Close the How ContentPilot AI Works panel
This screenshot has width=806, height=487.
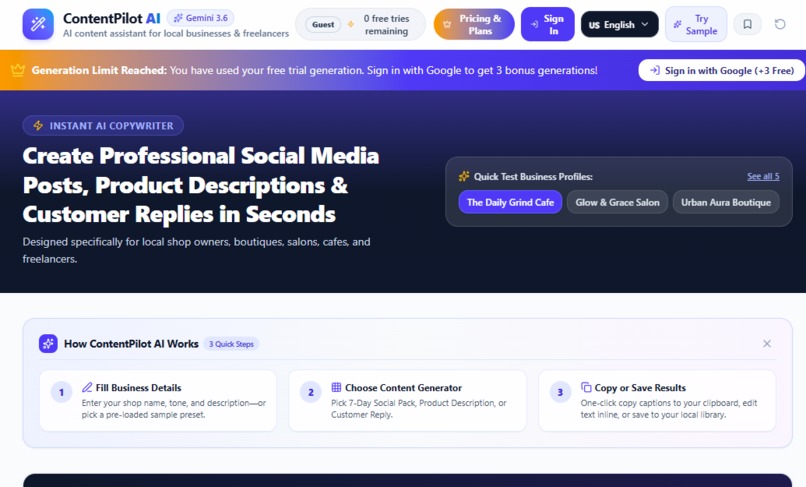tap(767, 344)
